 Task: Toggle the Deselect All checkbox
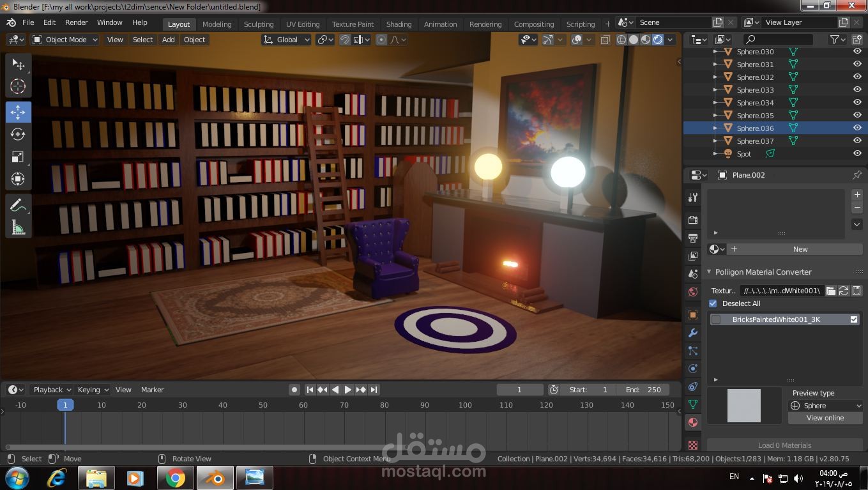pos(713,303)
